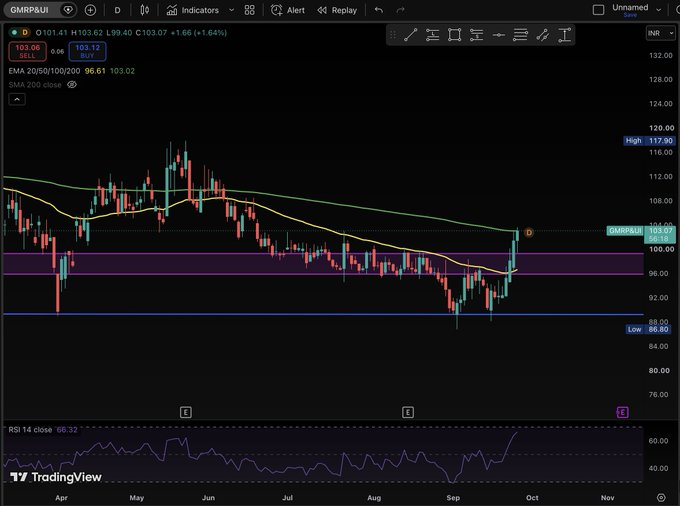680x506 pixels.
Task: Collapse the indicator legend with up chevron
Action: click(x=17, y=99)
